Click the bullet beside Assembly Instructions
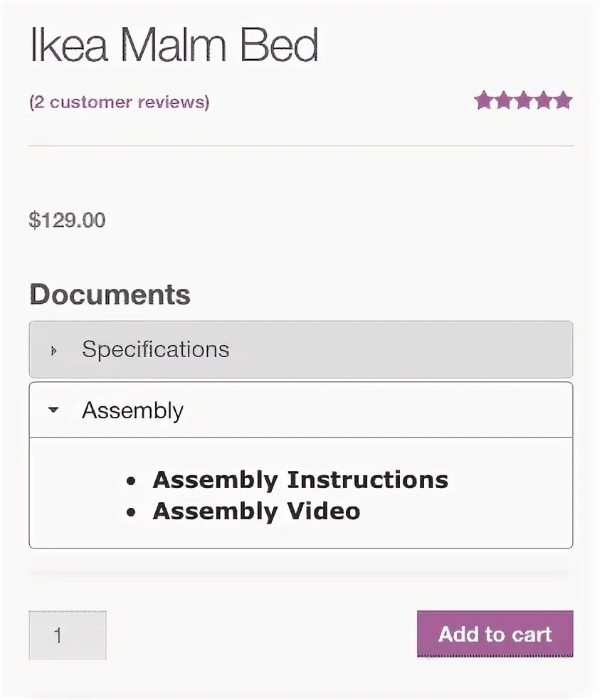The height and width of the screenshot is (700, 602). [x=131, y=482]
